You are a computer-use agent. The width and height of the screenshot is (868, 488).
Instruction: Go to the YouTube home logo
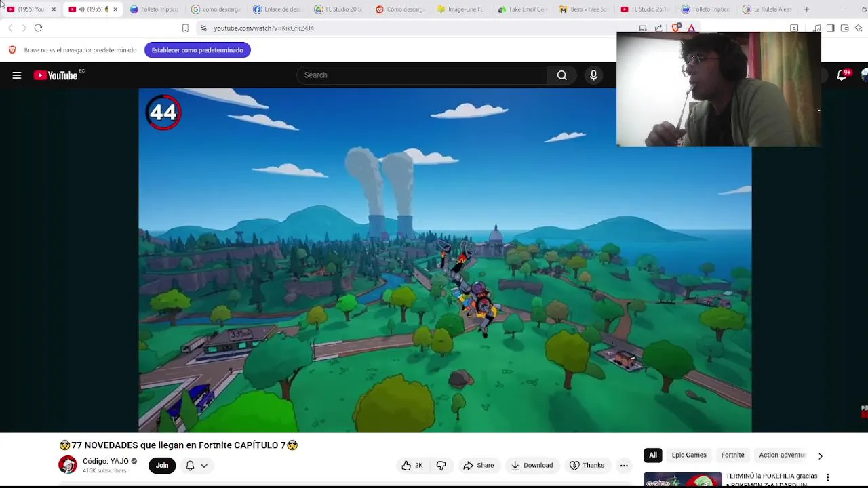point(57,75)
